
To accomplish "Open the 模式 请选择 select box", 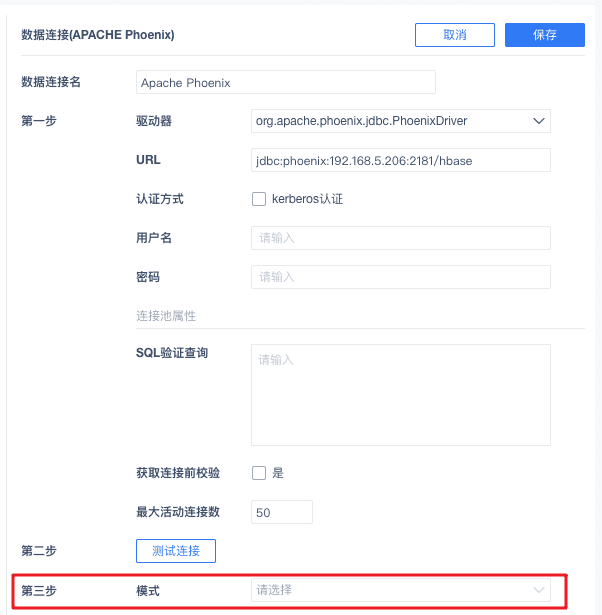I will coord(400,590).
